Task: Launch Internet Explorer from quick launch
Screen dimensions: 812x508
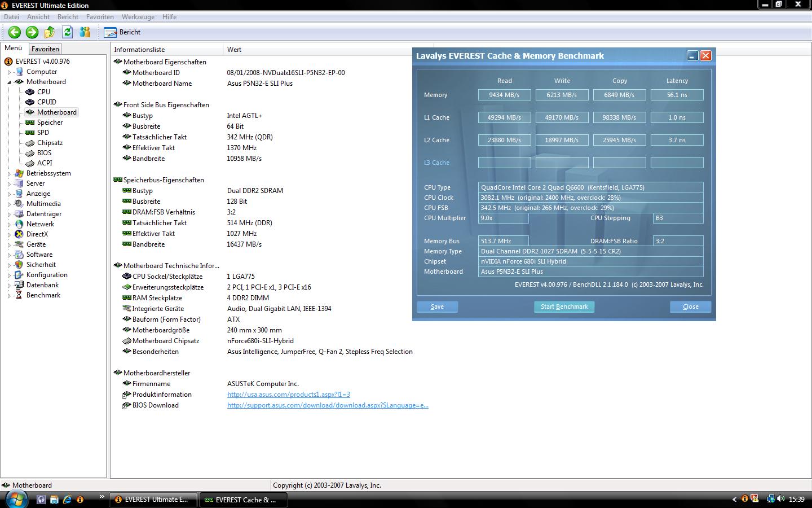Action: pyautogui.click(x=67, y=500)
